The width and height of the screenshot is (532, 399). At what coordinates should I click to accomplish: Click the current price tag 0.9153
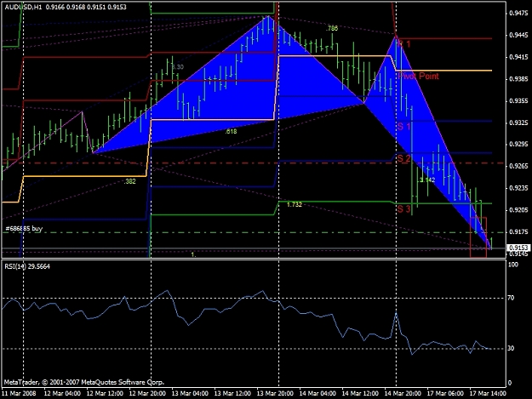[x=518, y=248]
